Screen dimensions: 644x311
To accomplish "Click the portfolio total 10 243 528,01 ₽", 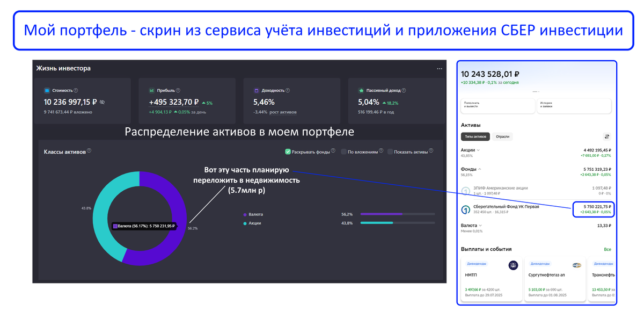I will [490, 74].
